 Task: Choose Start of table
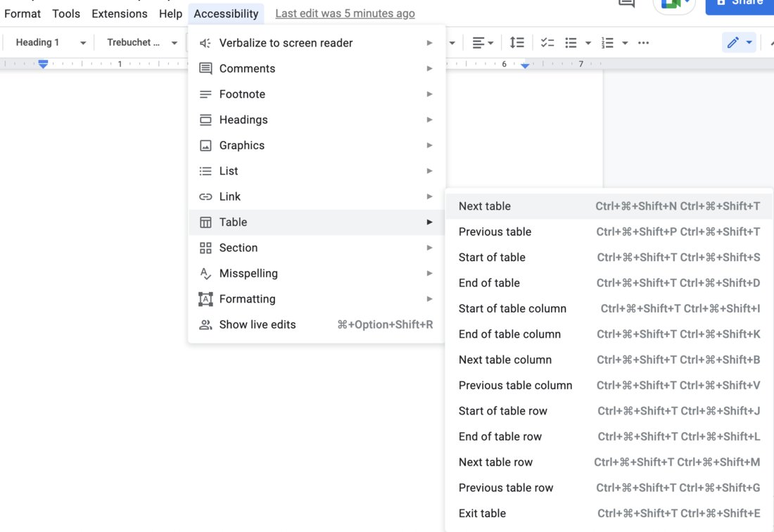(x=609, y=258)
